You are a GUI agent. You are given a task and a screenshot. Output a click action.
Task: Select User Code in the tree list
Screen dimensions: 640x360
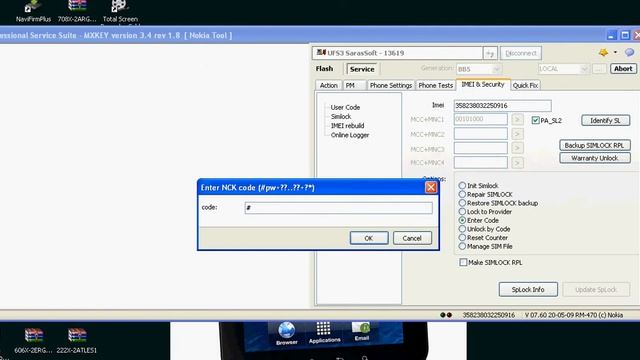[345, 107]
